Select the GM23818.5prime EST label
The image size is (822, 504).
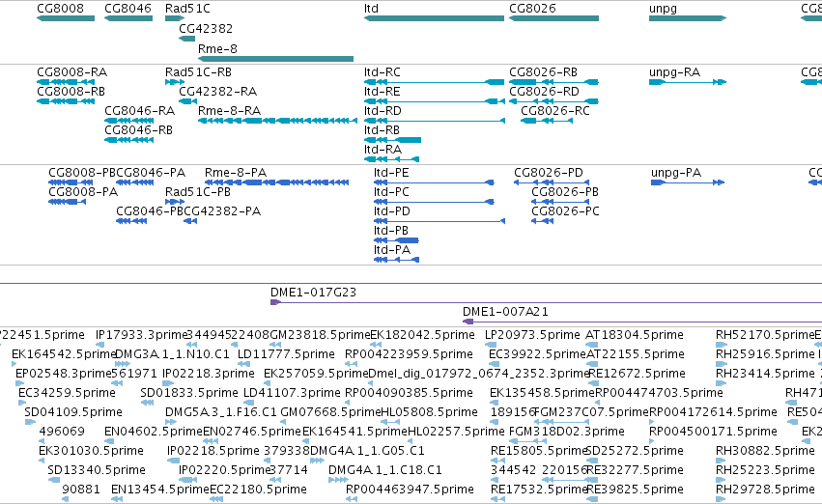click(320, 335)
